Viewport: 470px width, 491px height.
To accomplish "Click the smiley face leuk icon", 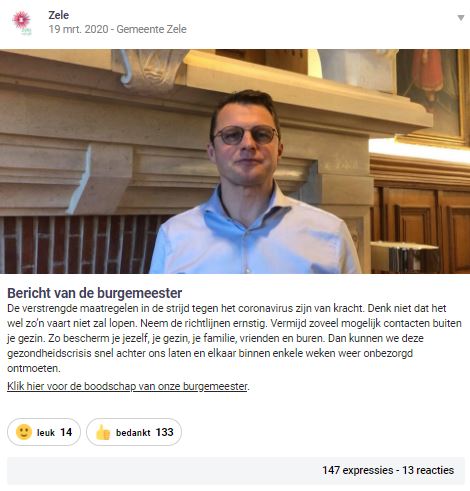I will tap(24, 432).
